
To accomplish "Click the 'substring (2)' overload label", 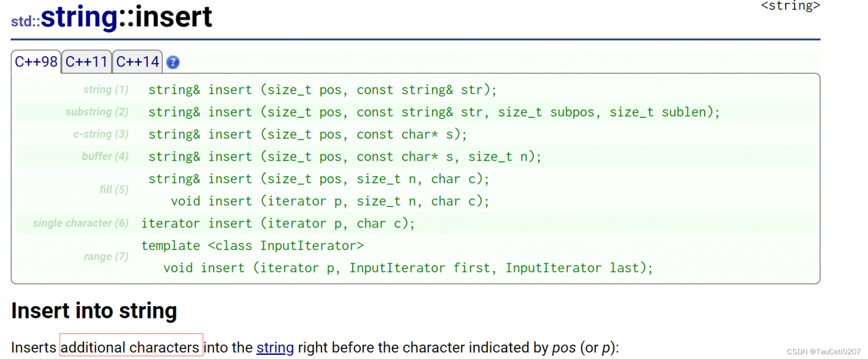I will [x=96, y=112].
